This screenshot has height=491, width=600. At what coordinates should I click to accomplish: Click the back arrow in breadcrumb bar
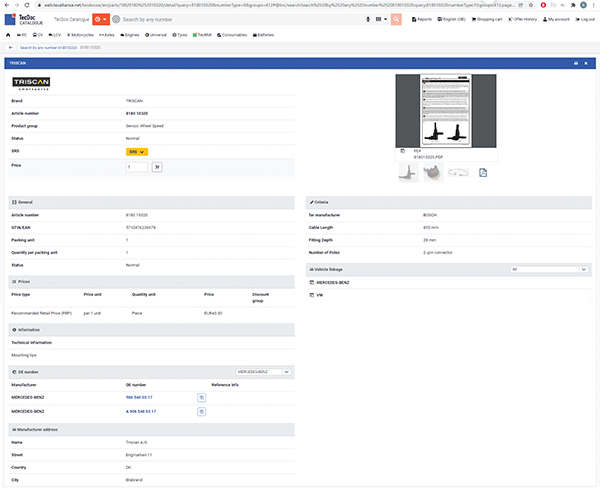coord(10,47)
